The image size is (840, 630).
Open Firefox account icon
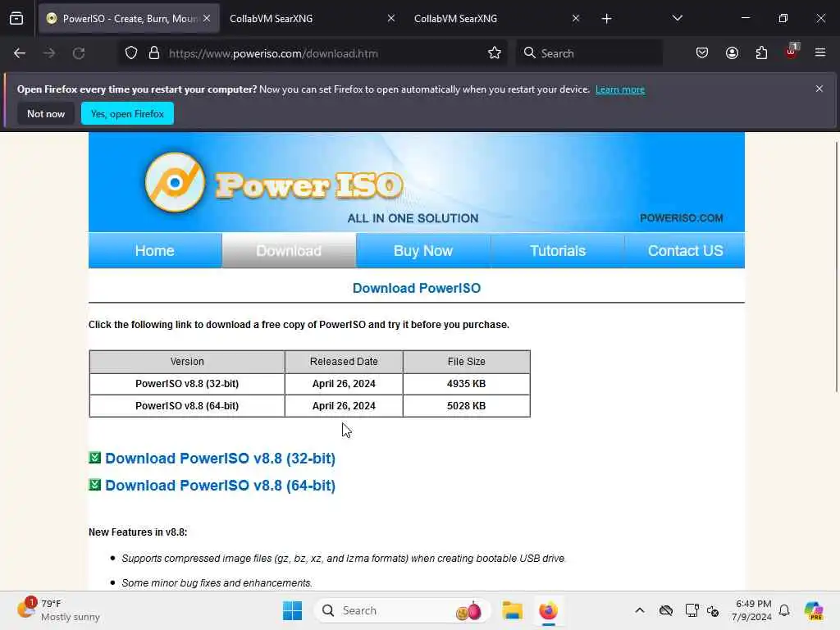pyautogui.click(x=732, y=53)
